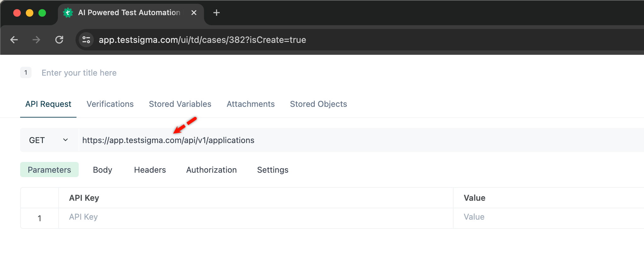Click the browser back arrow
Image resolution: width=644 pixels, height=271 pixels.
pos(14,40)
